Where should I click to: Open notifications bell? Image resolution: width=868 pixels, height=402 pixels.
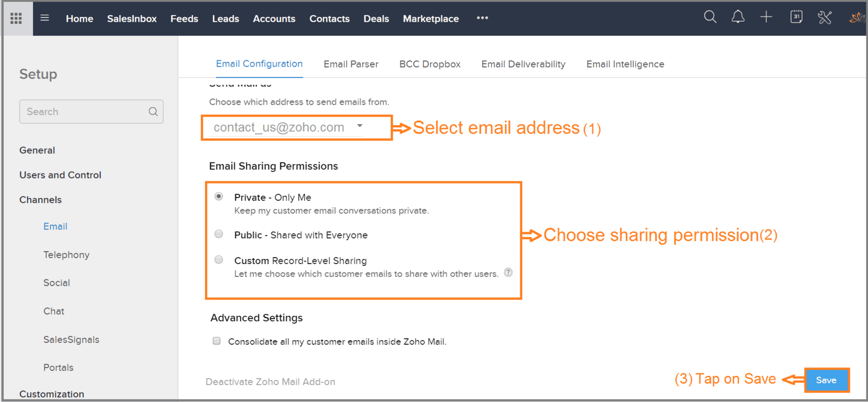tap(738, 17)
